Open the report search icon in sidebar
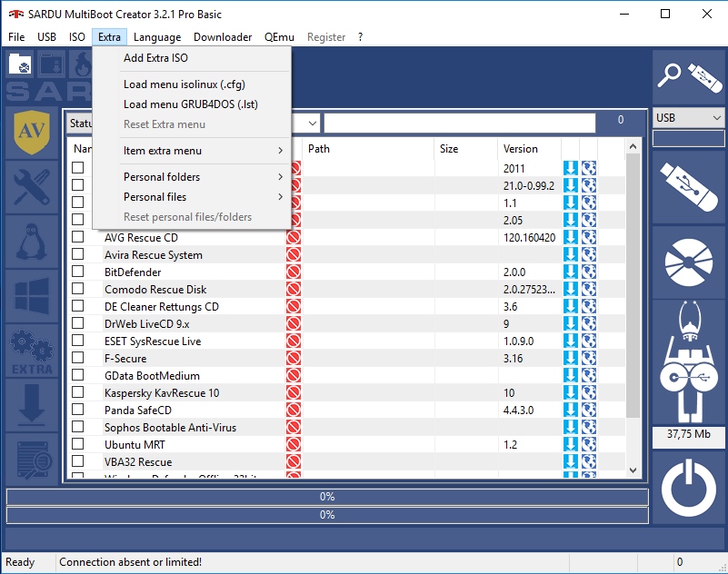Image resolution: width=728 pixels, height=574 pixels. [32, 460]
